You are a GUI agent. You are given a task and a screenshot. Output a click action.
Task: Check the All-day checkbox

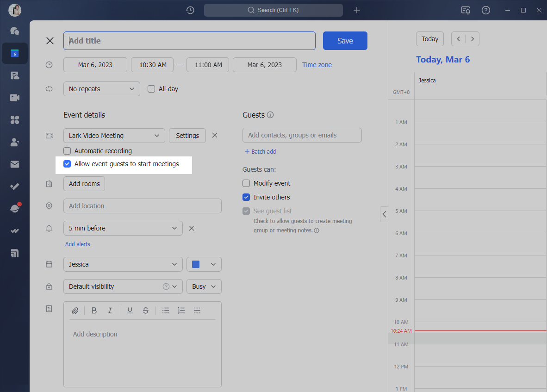click(151, 89)
